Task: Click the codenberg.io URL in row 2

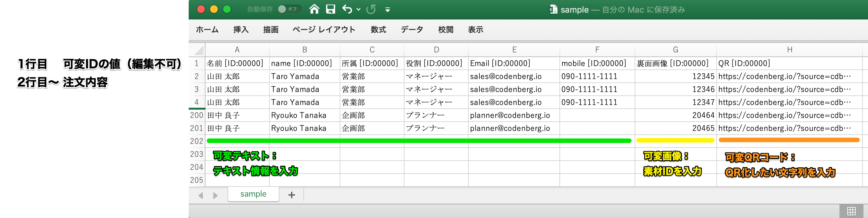Action: (790, 77)
